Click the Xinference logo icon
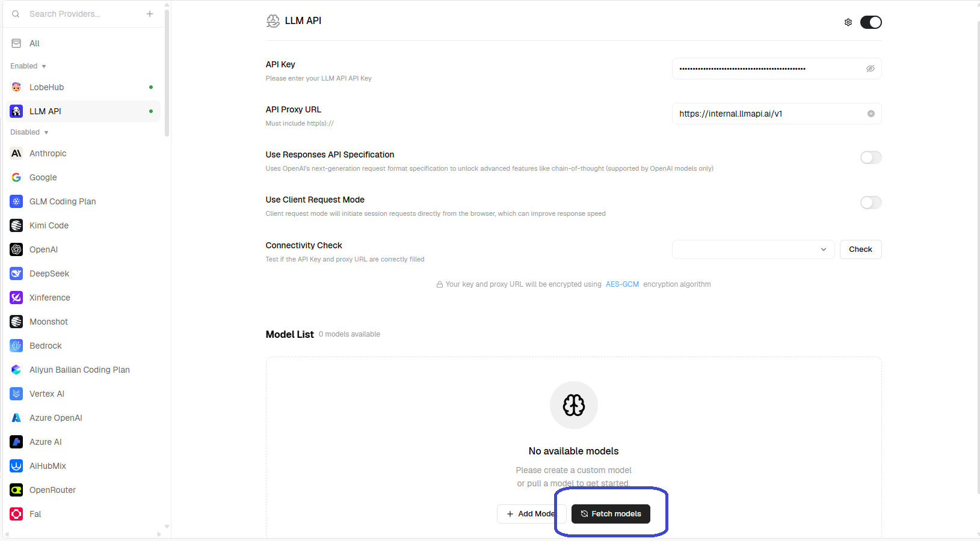 (x=16, y=298)
